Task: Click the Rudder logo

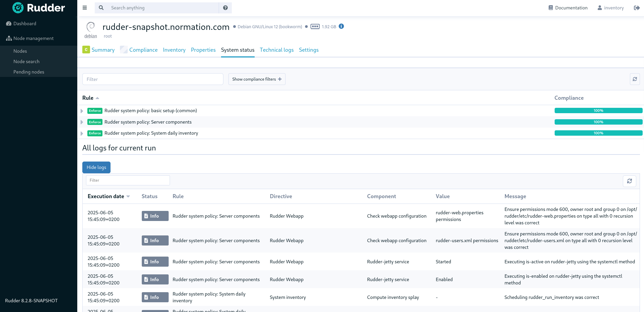Action: coord(39,8)
